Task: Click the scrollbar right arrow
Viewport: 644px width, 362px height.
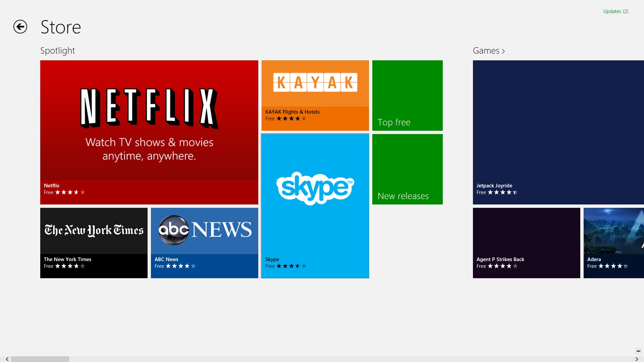Action: (x=637, y=359)
